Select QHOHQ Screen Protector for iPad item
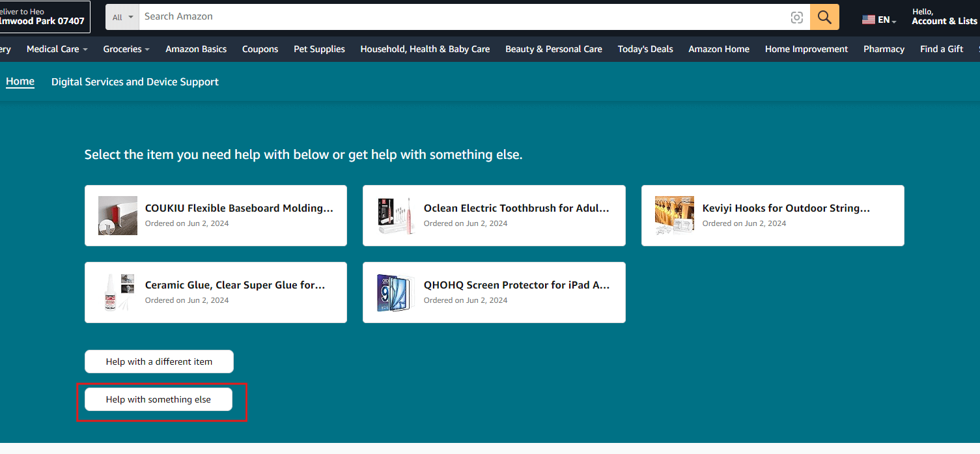This screenshot has height=454, width=980. 494,292
